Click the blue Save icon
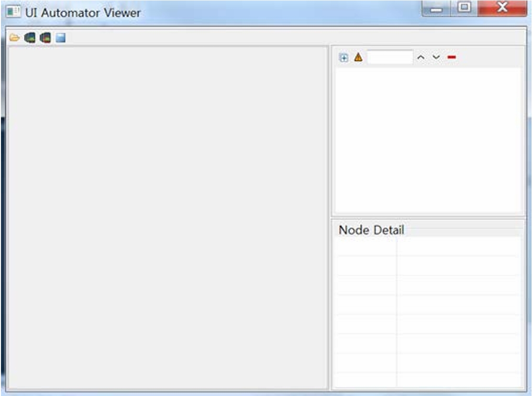The image size is (532, 396). pos(60,38)
